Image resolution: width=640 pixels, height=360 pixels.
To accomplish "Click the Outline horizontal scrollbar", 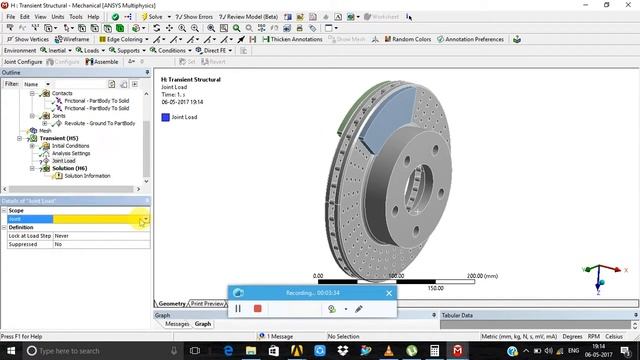I will (x=71, y=189).
